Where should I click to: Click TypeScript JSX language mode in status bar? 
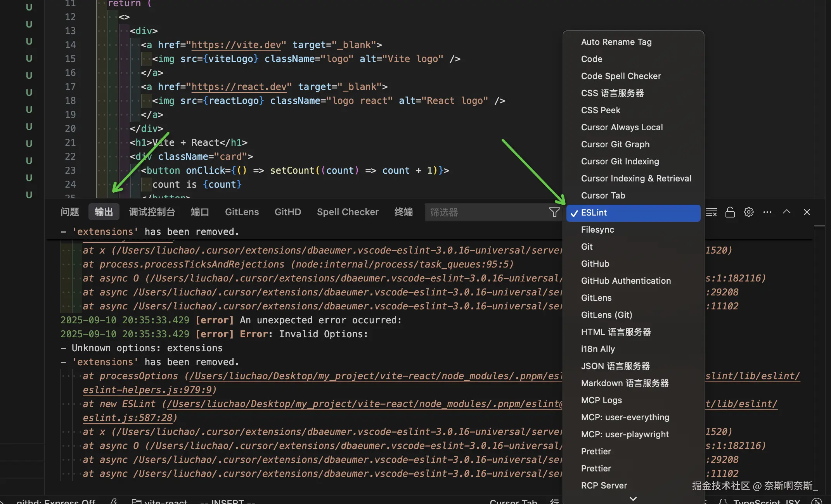[766, 501]
